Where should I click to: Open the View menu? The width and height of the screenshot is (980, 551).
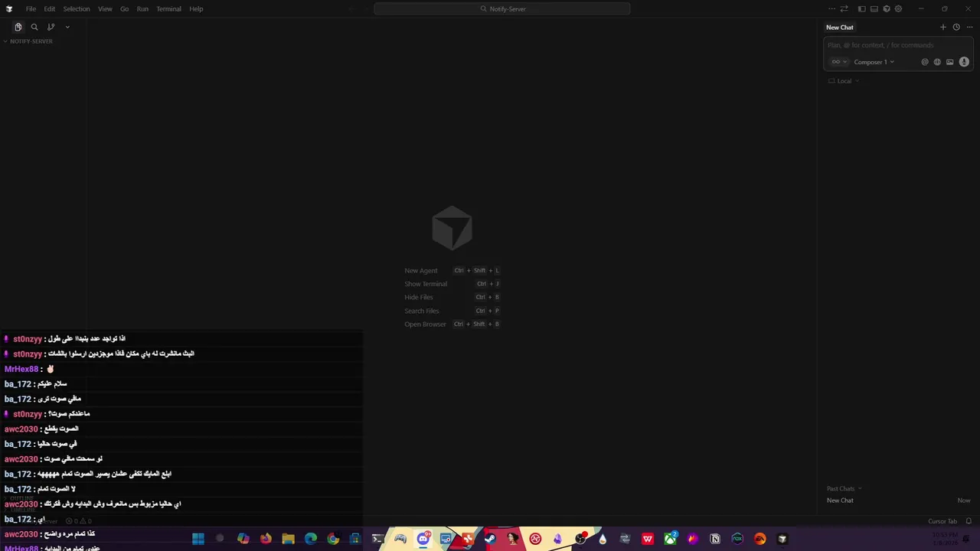pos(105,8)
